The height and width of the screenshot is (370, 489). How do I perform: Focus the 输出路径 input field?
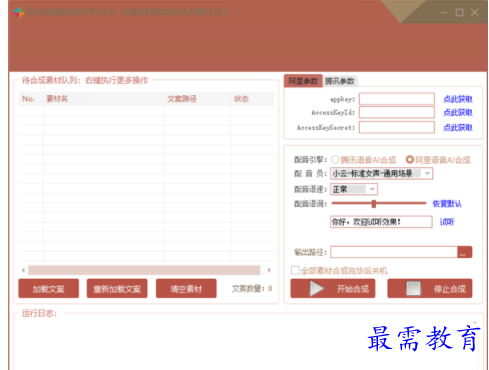394,252
